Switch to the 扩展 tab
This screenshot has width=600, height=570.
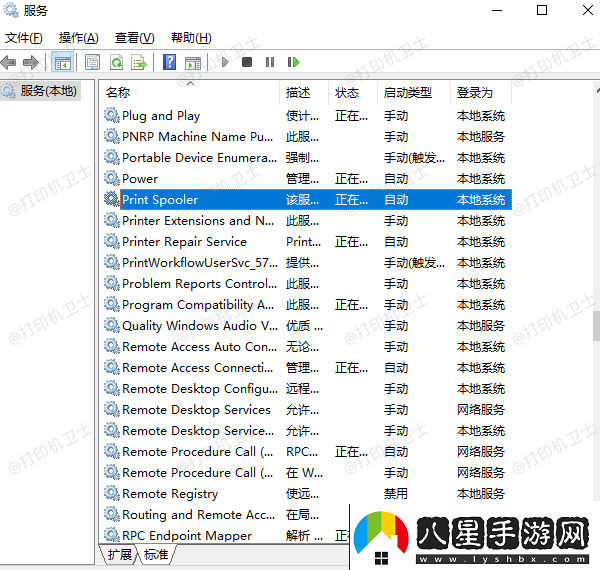pos(120,554)
